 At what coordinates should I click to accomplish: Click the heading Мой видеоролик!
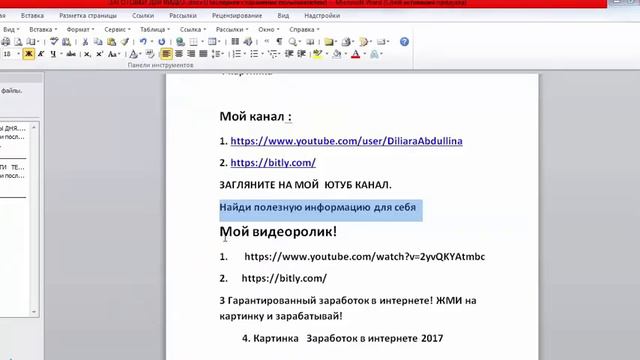(x=278, y=231)
